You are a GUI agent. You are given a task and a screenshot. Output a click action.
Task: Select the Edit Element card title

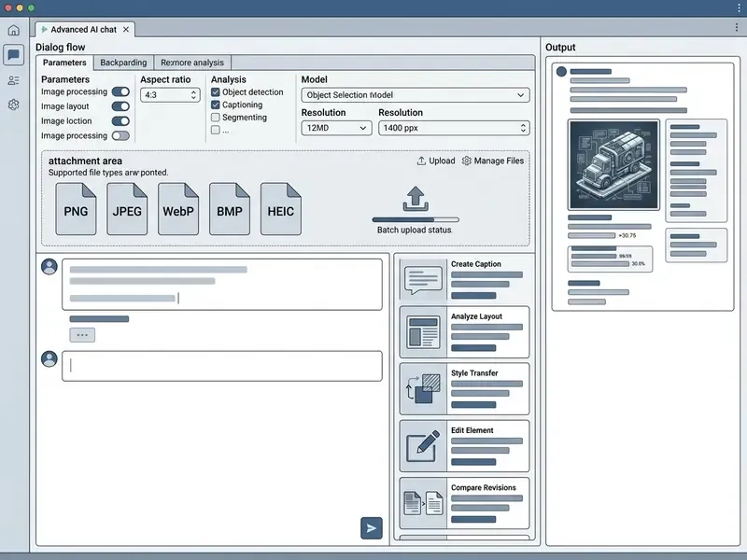472,430
